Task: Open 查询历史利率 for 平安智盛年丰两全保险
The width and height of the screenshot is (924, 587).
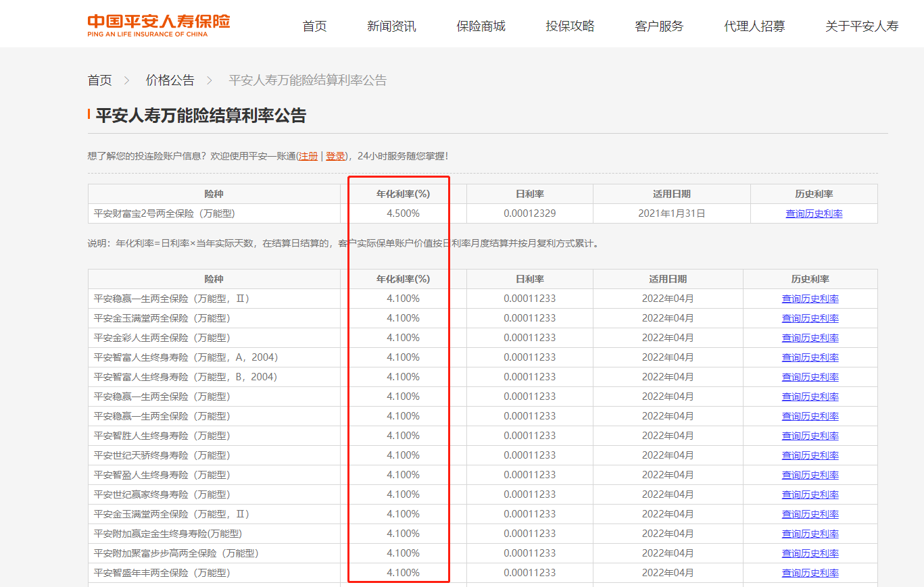Action: (x=810, y=573)
